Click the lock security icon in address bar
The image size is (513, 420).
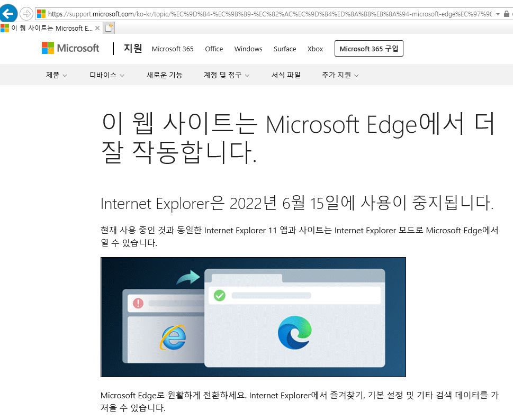click(x=507, y=14)
